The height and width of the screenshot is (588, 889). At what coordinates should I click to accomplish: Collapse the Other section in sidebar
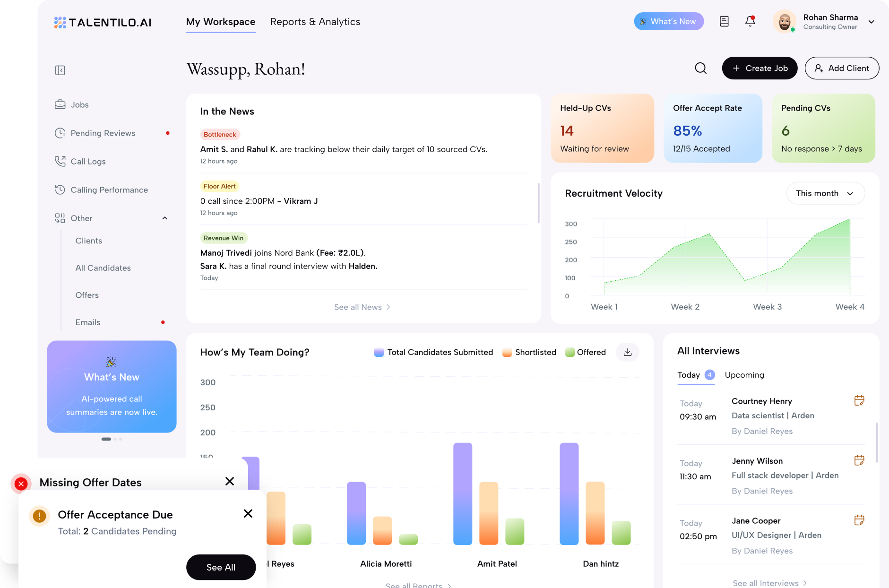(x=165, y=218)
